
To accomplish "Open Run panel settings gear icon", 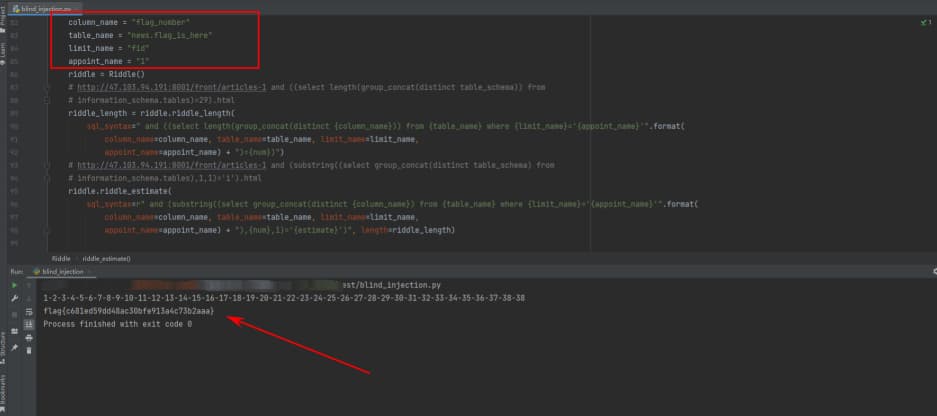I will [934, 271].
